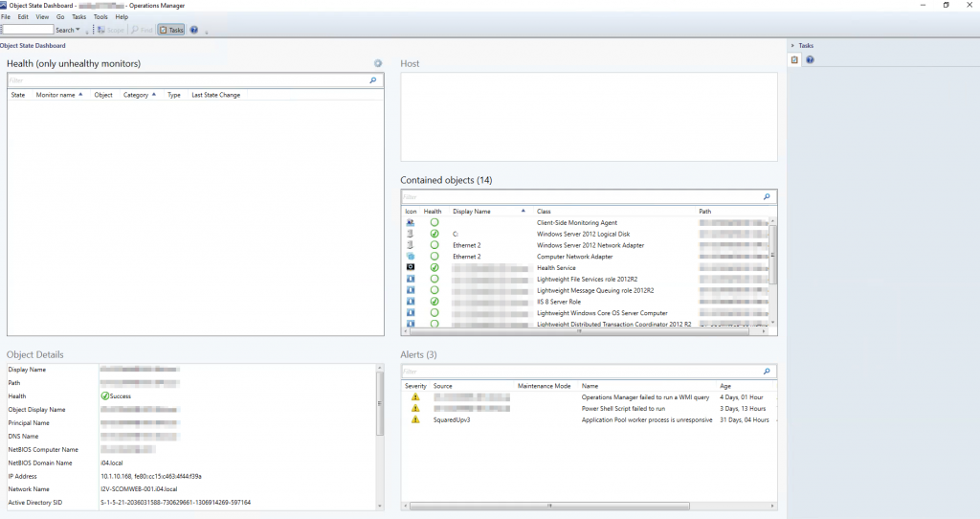Click the toolbar search input field
Viewport: 980px width, 519px height.
27,30
